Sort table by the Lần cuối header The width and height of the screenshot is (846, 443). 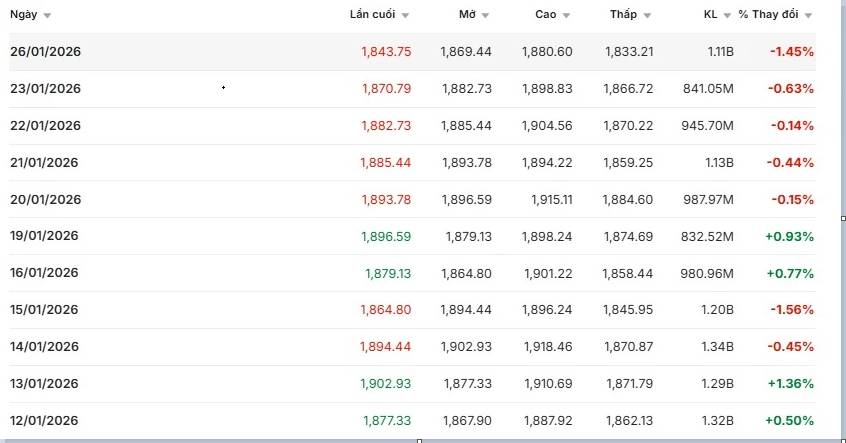372,15
